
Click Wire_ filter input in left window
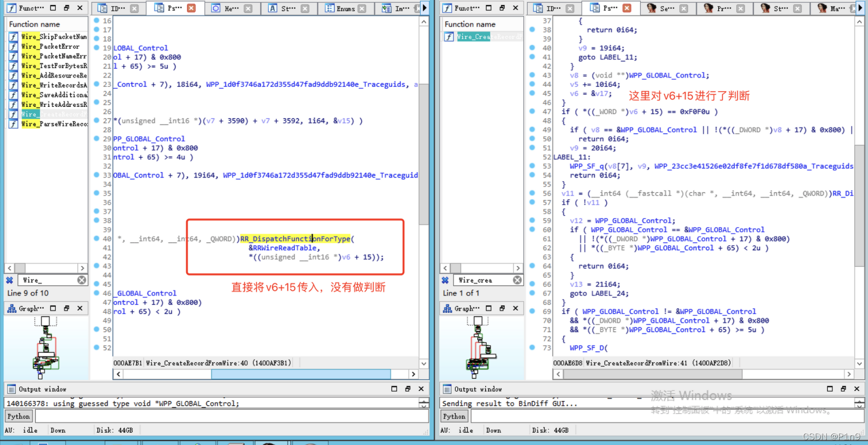pyautogui.click(x=48, y=280)
